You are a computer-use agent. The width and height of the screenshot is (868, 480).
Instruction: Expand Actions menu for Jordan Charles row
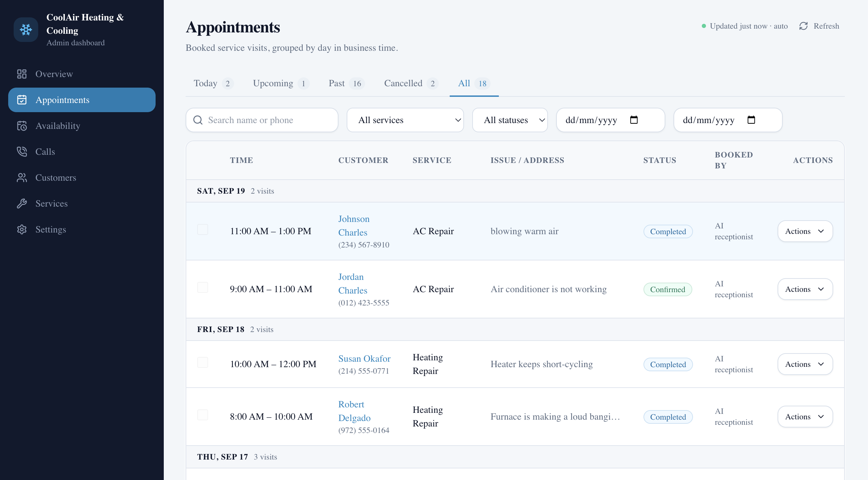pyautogui.click(x=805, y=289)
